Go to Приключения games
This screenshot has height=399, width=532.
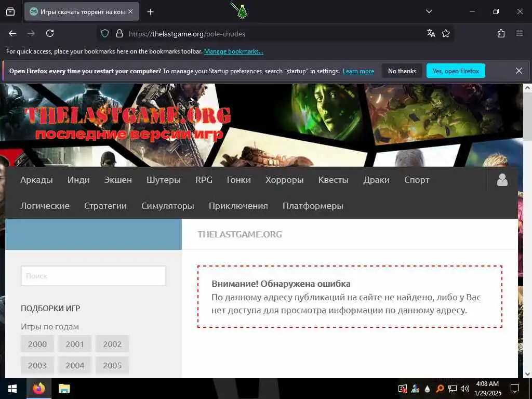(238, 206)
